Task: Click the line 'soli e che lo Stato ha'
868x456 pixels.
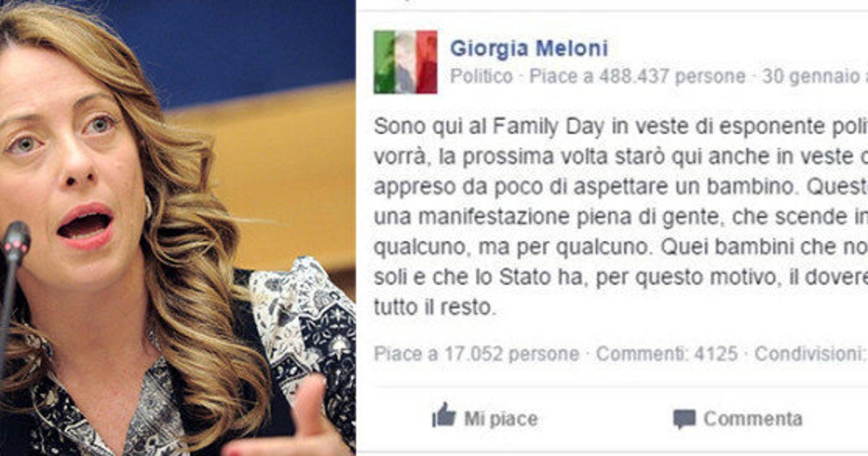Action: pos(621,278)
